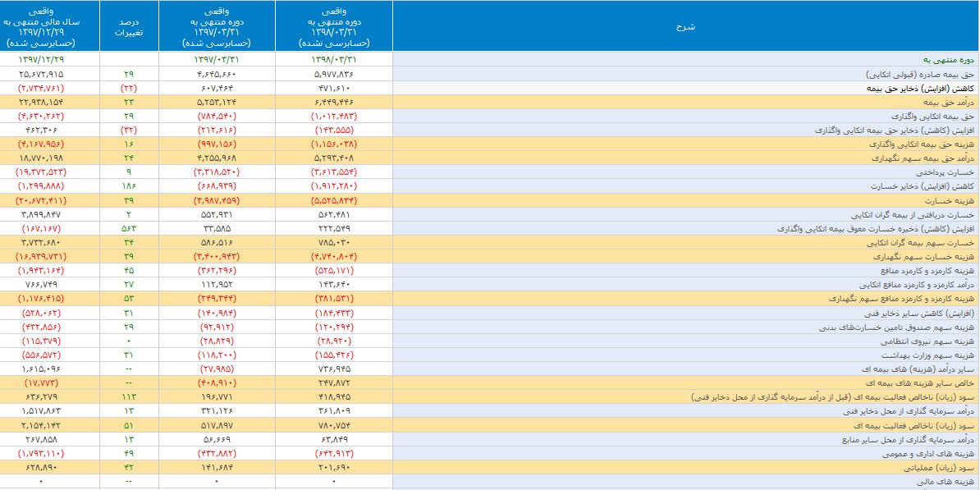Click the ۱۱۳ percent change value
This screenshot has width=980, height=490.
pyautogui.click(x=129, y=397)
